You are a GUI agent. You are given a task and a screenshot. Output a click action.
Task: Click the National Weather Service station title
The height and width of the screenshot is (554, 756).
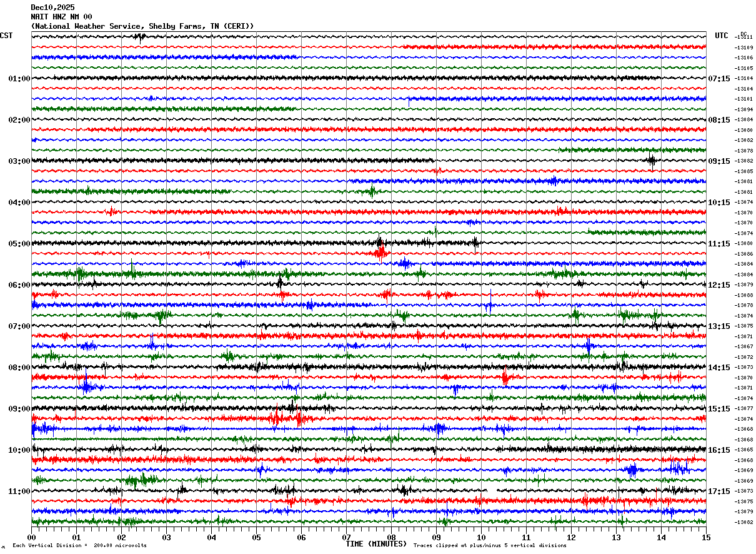pyautogui.click(x=142, y=26)
